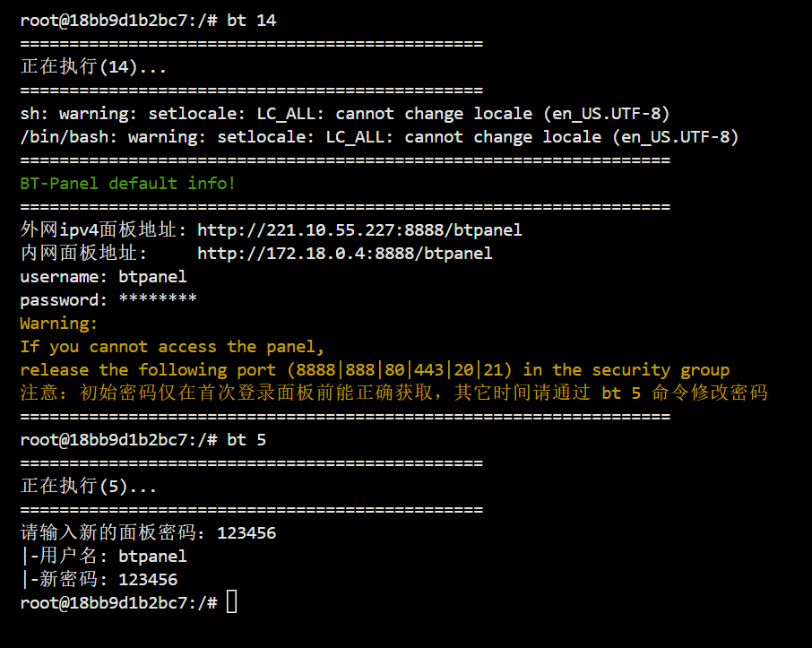The height and width of the screenshot is (648, 812).
Task: Click the port list (8888|888|80|443|20|21)
Action: [x=400, y=370]
